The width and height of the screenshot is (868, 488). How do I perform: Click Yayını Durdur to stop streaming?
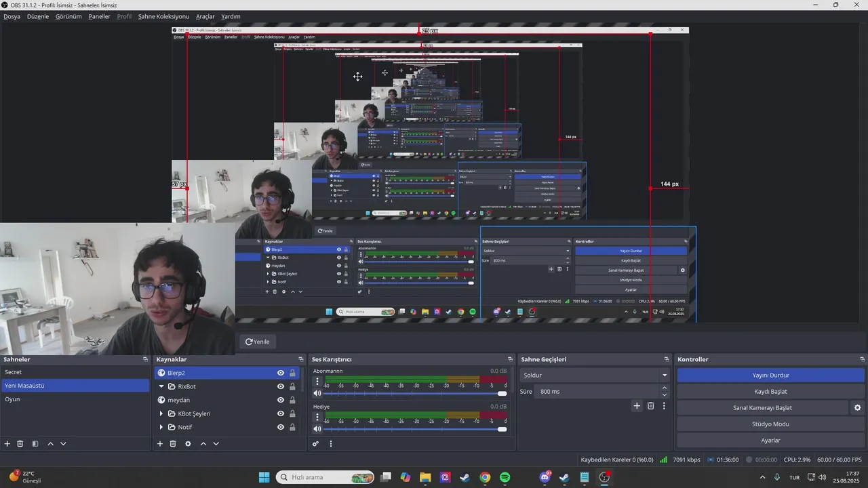click(770, 375)
